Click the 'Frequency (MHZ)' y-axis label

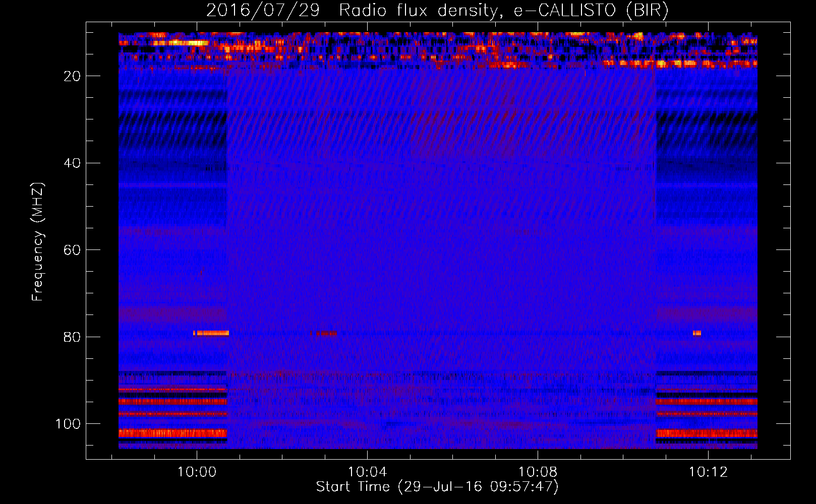[38, 241]
